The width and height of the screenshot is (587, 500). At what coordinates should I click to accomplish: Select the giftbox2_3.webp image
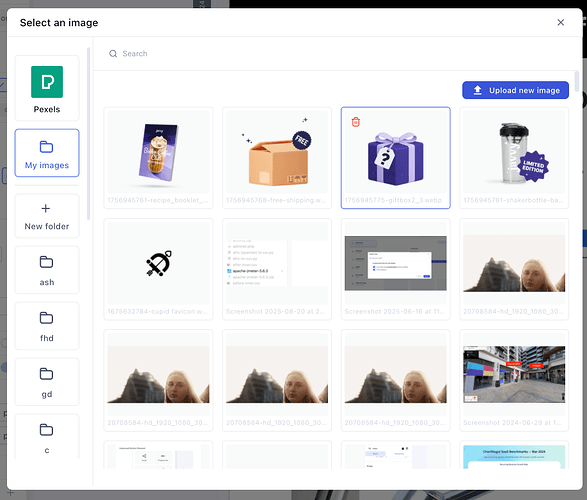[396, 158]
